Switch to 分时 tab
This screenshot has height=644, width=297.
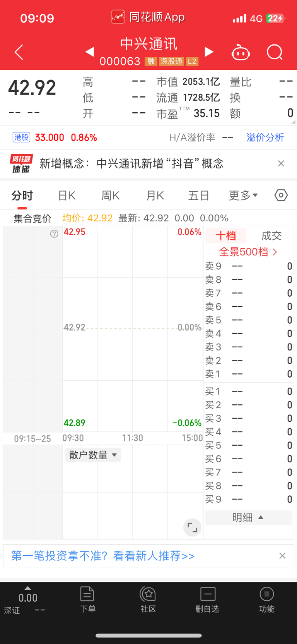(22, 196)
